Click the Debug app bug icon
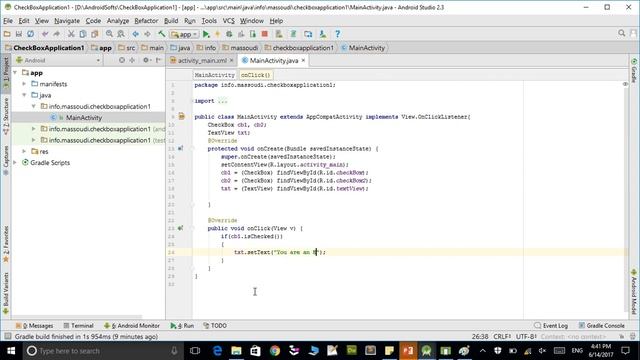Screen dimensions: 640x360 pyautogui.click(x=229, y=34)
